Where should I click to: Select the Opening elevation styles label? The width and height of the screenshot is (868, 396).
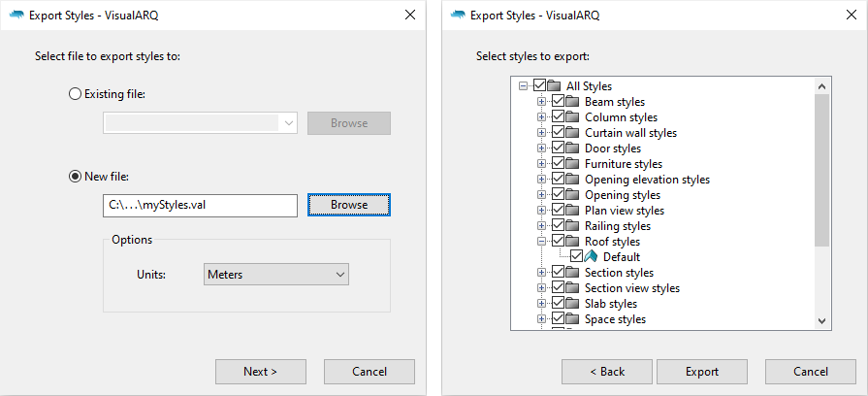tap(647, 180)
